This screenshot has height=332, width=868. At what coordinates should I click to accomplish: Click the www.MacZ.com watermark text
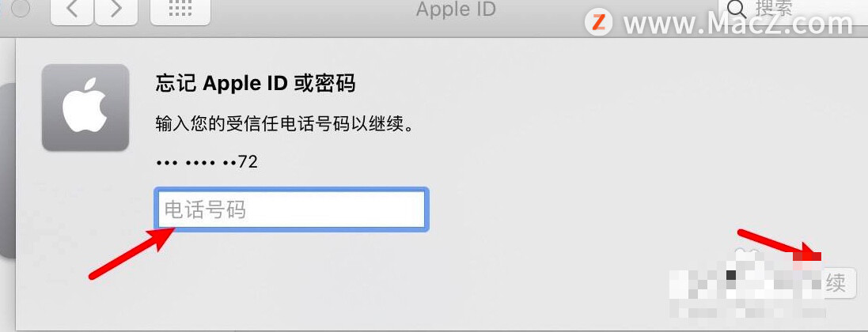(x=738, y=23)
